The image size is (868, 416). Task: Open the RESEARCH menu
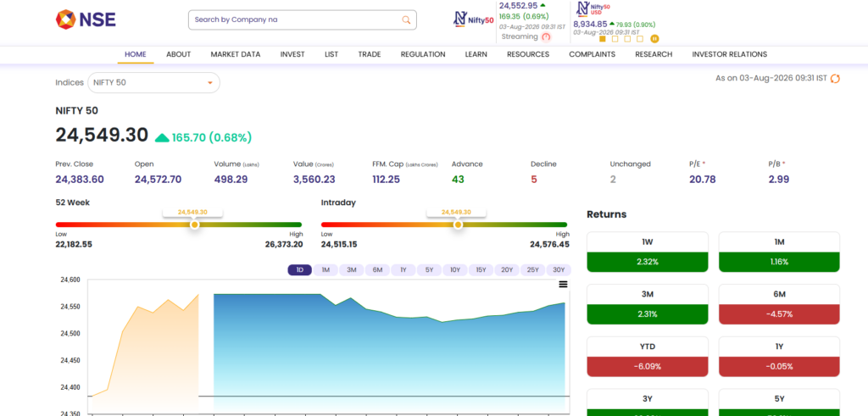(654, 54)
